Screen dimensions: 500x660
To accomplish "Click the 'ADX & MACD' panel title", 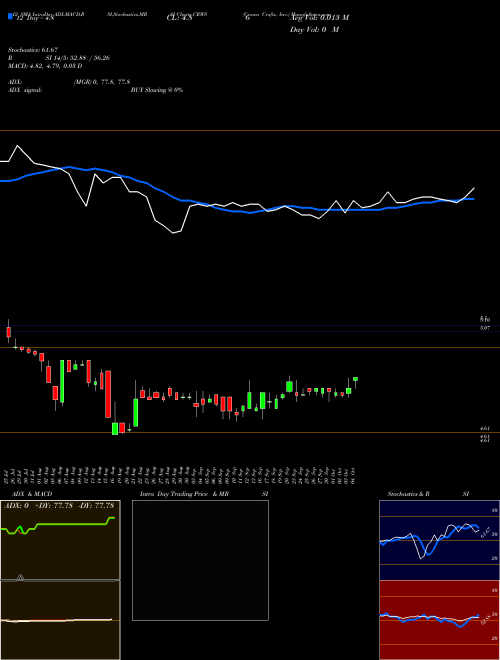I will [32, 494].
